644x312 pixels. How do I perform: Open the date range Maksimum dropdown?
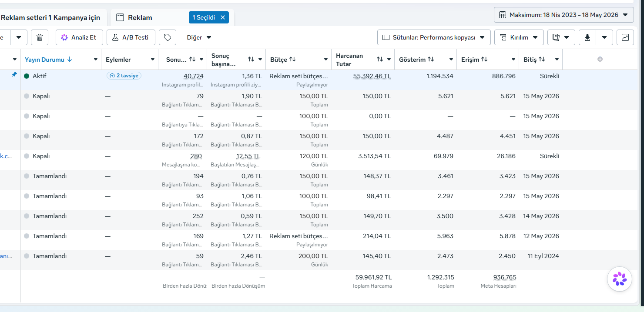click(x=563, y=15)
